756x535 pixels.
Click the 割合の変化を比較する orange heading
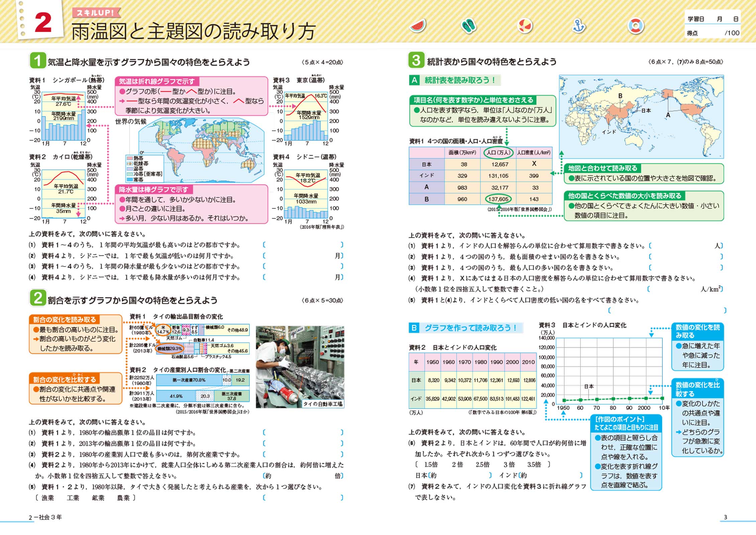coord(64,379)
